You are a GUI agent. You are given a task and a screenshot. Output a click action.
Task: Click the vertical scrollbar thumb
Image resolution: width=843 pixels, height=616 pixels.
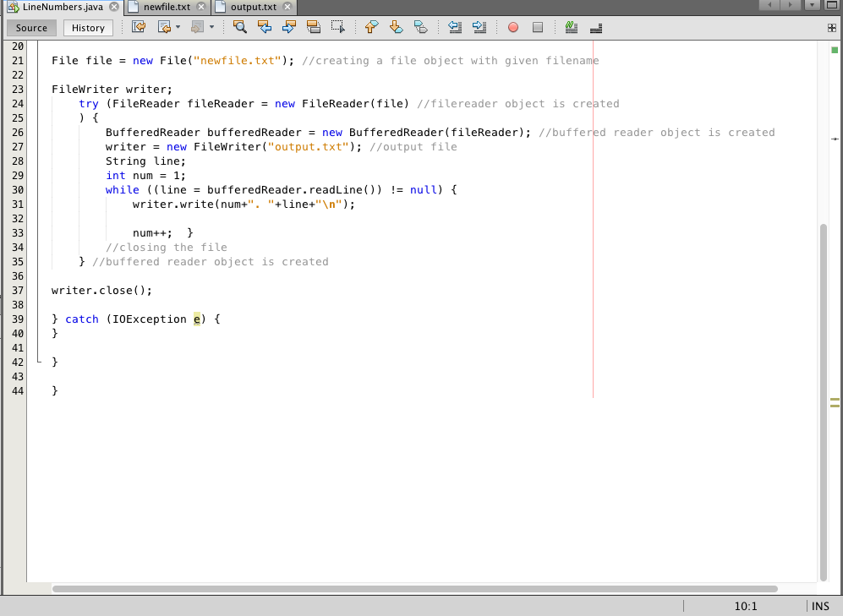823,401
